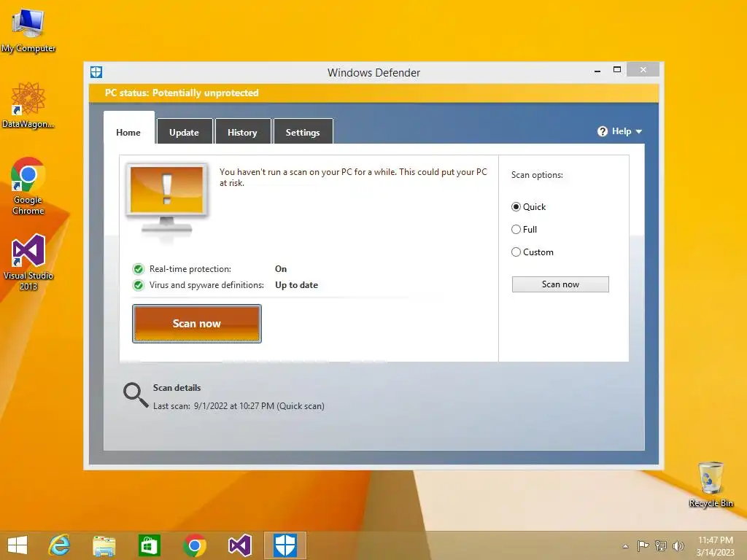The height and width of the screenshot is (560, 747).
Task: Click 'You haven't run a scan' warning message
Action: (353, 177)
